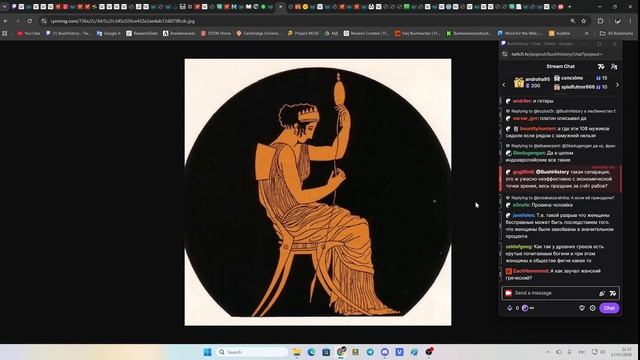Expand hidden bookmarks with double chevron
The image size is (640, 360).
pyautogui.click(x=587, y=33)
